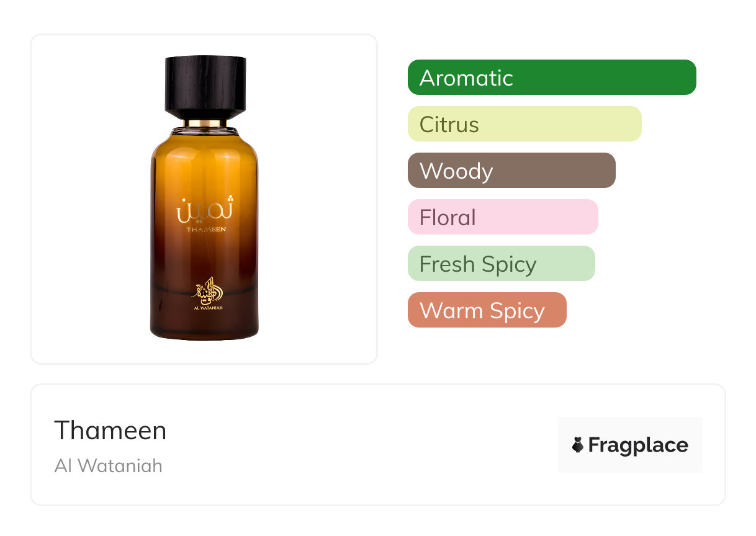
Task: Open the Al Wataniah brand name link
Action: tap(109, 465)
